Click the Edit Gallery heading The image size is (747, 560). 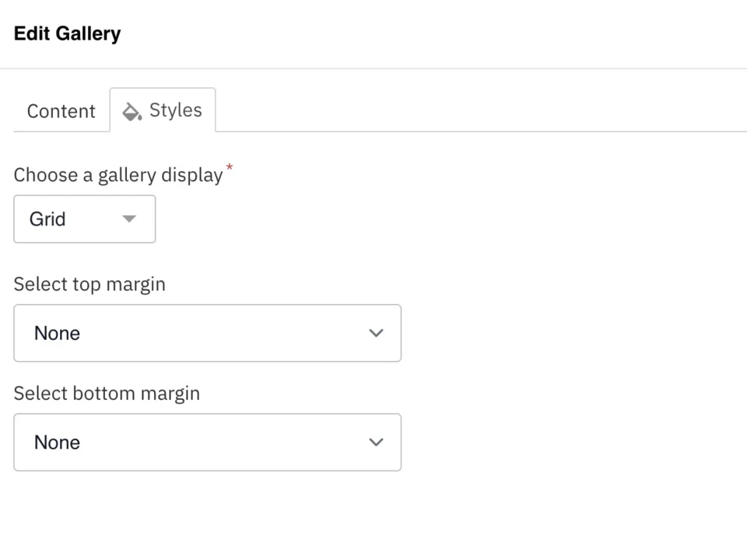click(x=67, y=33)
